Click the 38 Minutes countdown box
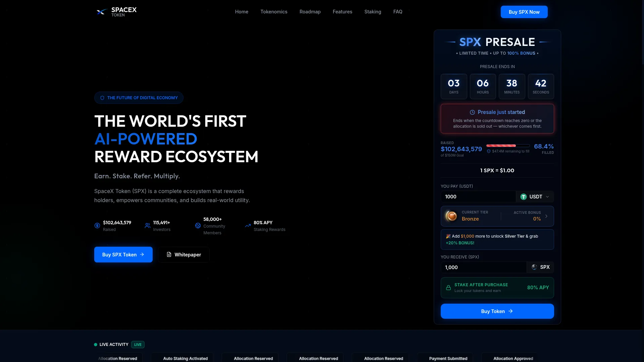Viewport: 644px width, 362px height. click(512, 86)
